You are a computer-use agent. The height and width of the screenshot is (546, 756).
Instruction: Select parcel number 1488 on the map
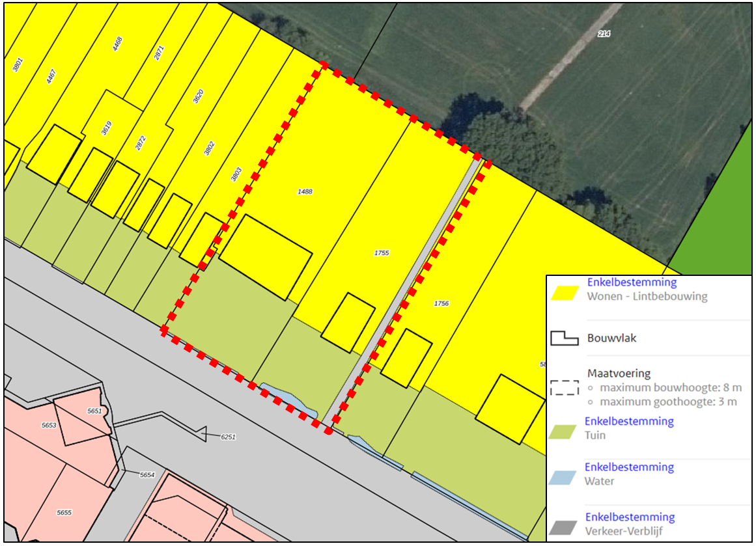(x=305, y=192)
